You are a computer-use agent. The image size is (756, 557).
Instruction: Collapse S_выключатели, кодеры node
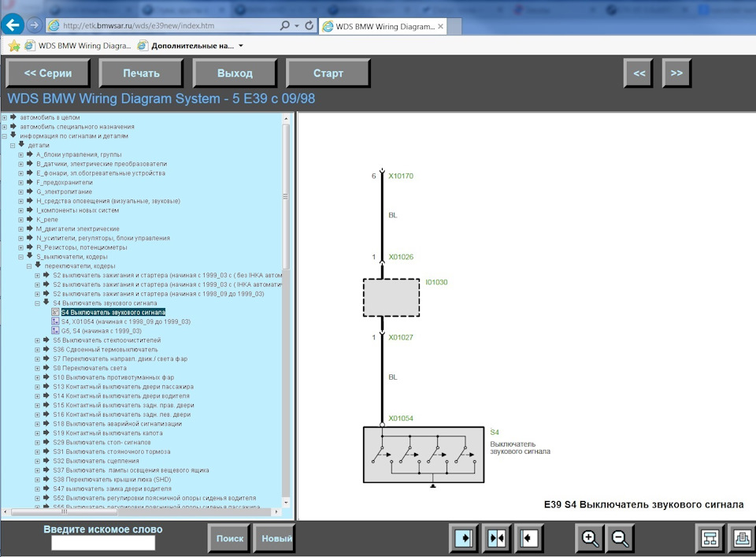[20, 257]
